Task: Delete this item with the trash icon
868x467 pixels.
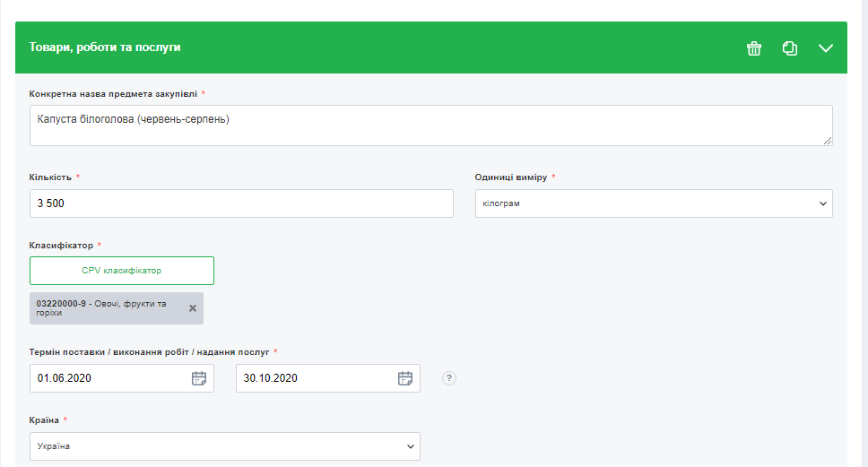Action: coord(754,48)
